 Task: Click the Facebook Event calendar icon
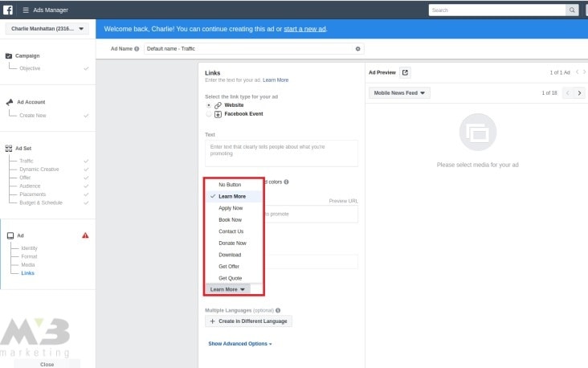[x=218, y=114]
